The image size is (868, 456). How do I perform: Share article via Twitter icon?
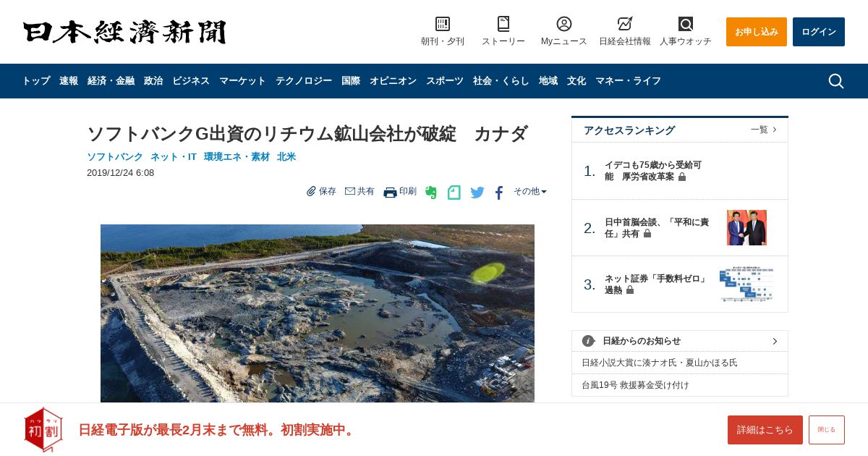point(477,193)
